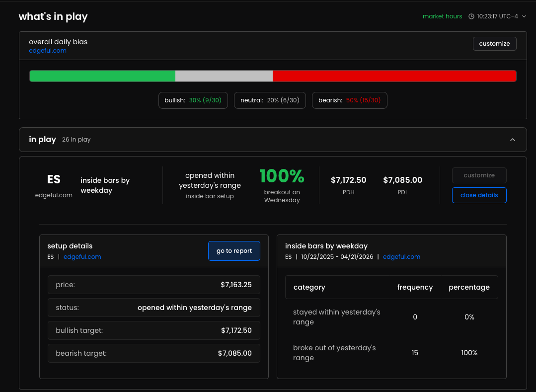Click customize in overall daily bias
The width and height of the screenshot is (536, 392).
click(x=494, y=44)
